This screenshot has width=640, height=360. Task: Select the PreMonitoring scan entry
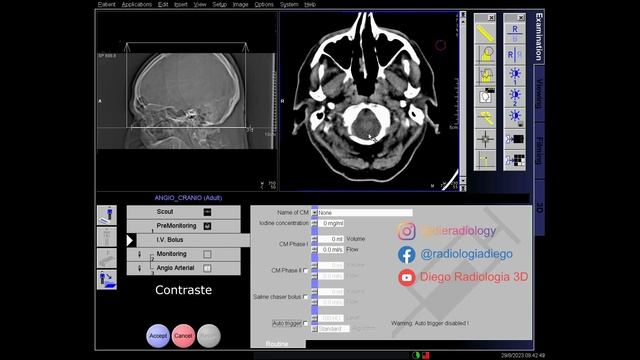184,226
